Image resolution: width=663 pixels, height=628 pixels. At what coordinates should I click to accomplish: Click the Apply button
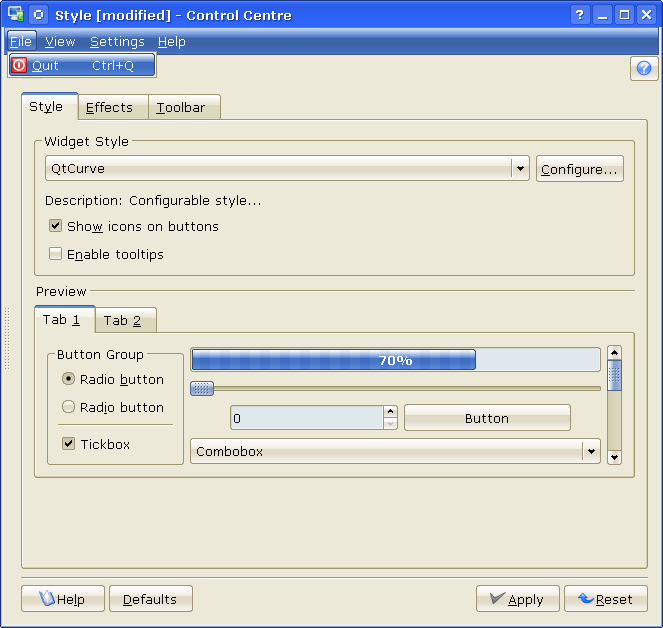pyautogui.click(x=518, y=598)
